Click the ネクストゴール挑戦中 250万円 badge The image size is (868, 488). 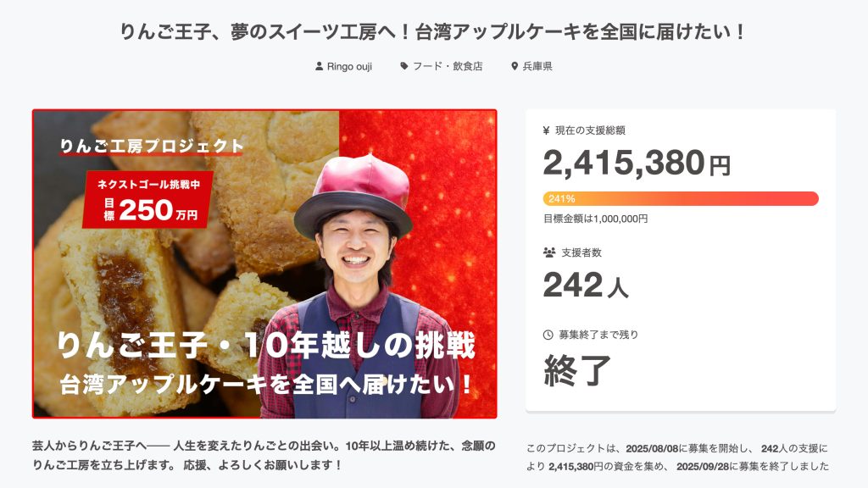(147, 200)
